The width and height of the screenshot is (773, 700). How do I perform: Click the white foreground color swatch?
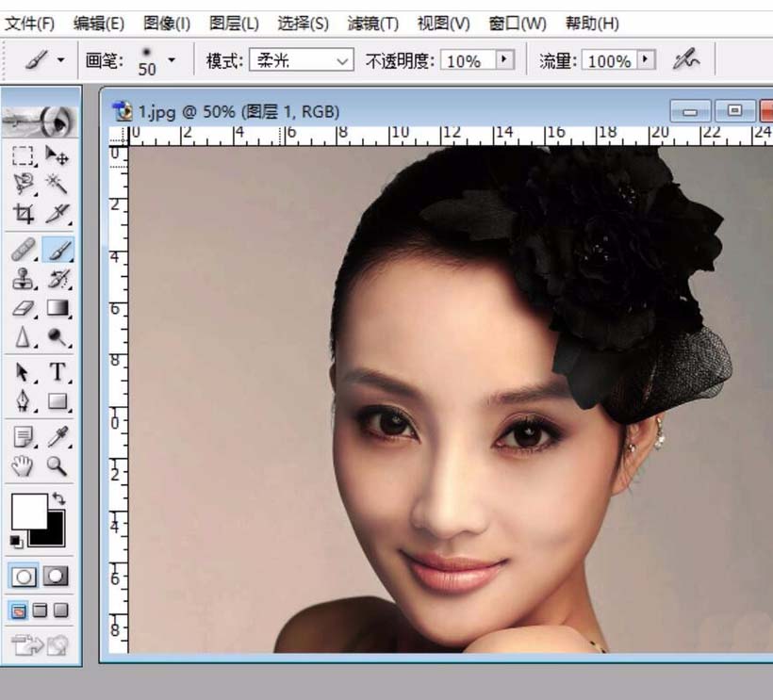27,511
